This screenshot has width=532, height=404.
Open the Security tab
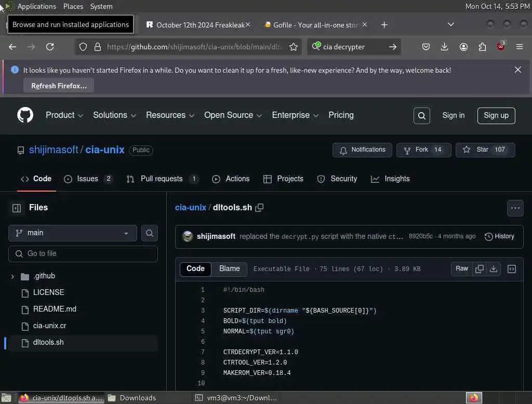point(337,179)
